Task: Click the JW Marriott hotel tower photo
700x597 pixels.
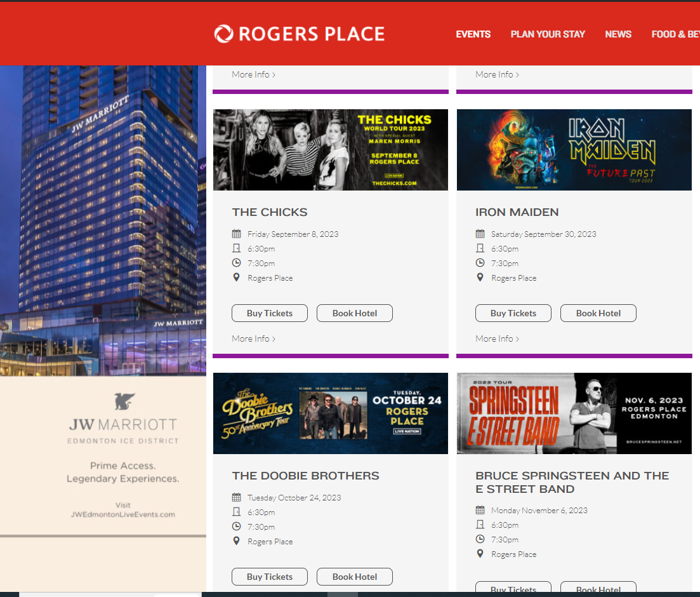Action: tap(103, 221)
